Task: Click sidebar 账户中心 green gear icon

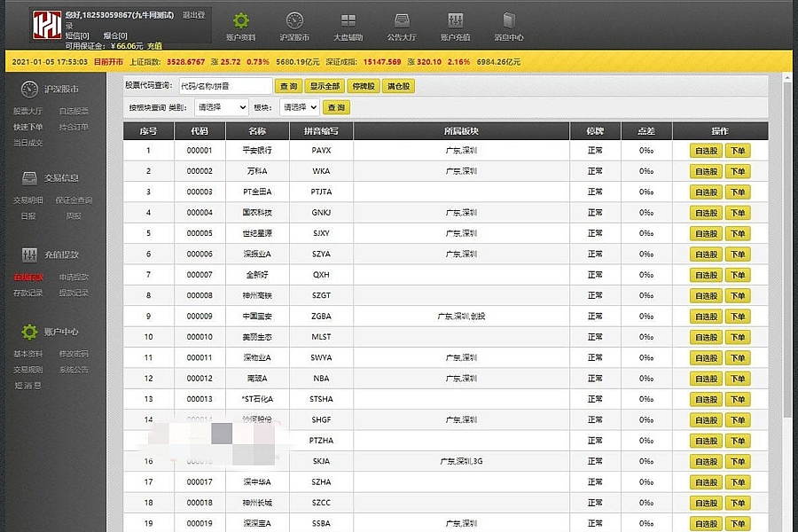Action: tap(29, 332)
